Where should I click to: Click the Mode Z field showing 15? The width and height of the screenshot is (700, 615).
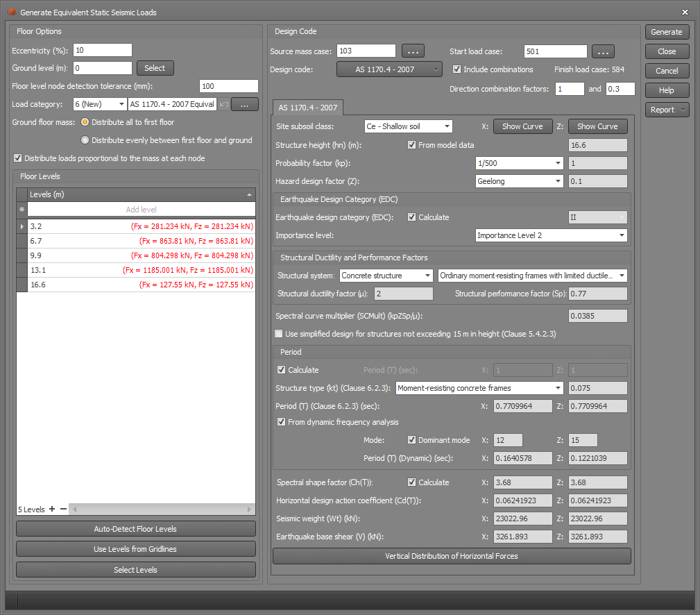(x=583, y=440)
